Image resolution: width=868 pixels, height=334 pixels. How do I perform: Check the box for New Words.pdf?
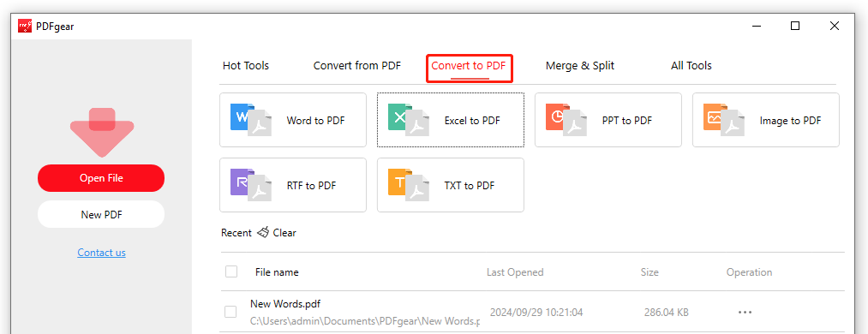pos(230,312)
